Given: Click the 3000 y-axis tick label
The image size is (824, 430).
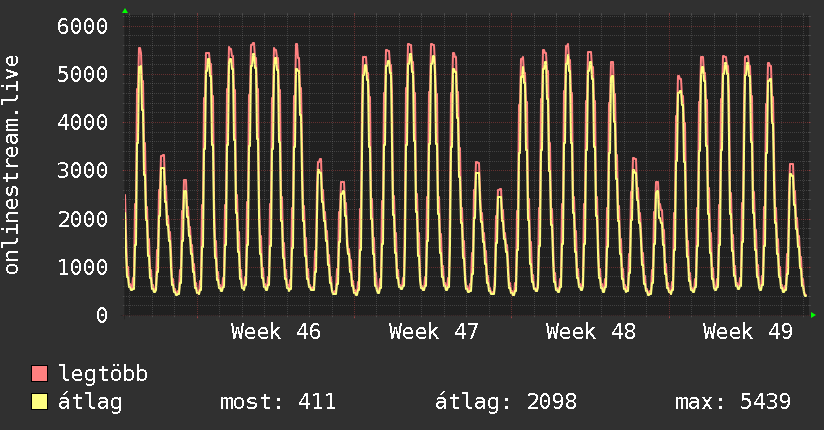Looking at the screenshot, I should (83, 170).
